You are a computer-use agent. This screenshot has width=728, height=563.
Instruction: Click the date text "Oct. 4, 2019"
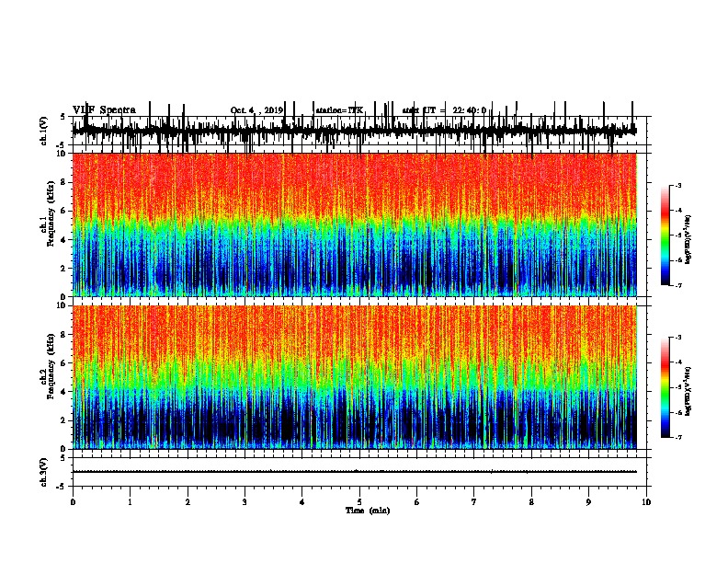(256, 110)
